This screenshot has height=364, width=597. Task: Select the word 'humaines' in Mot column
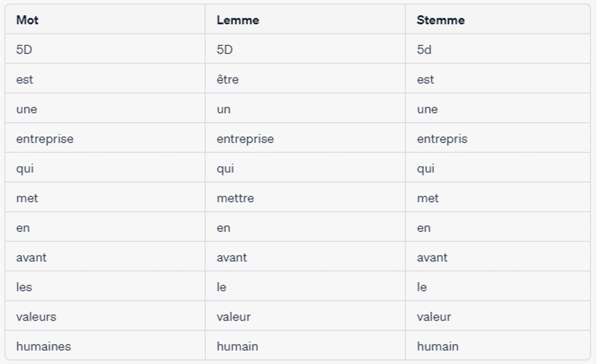[x=43, y=346]
